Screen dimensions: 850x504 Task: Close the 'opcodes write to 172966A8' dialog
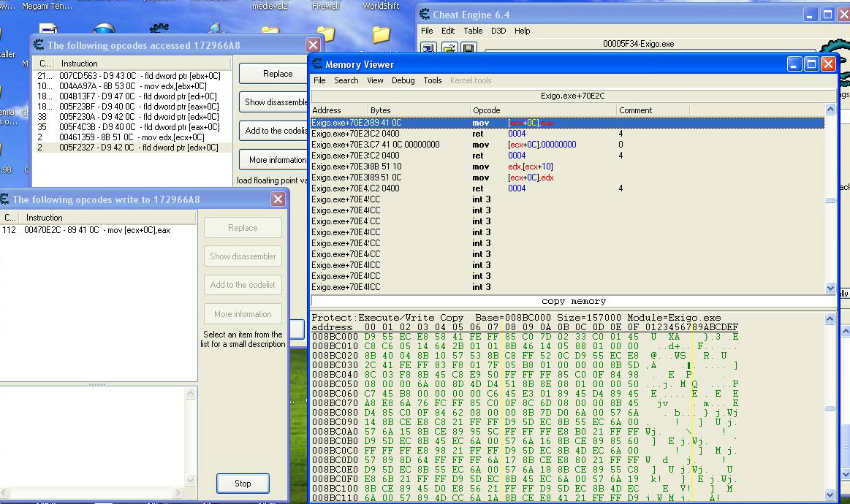pos(278,199)
